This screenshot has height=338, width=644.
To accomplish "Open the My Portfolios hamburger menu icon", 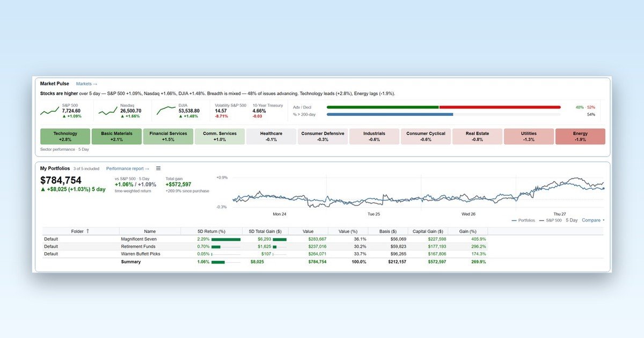I will coord(158,168).
